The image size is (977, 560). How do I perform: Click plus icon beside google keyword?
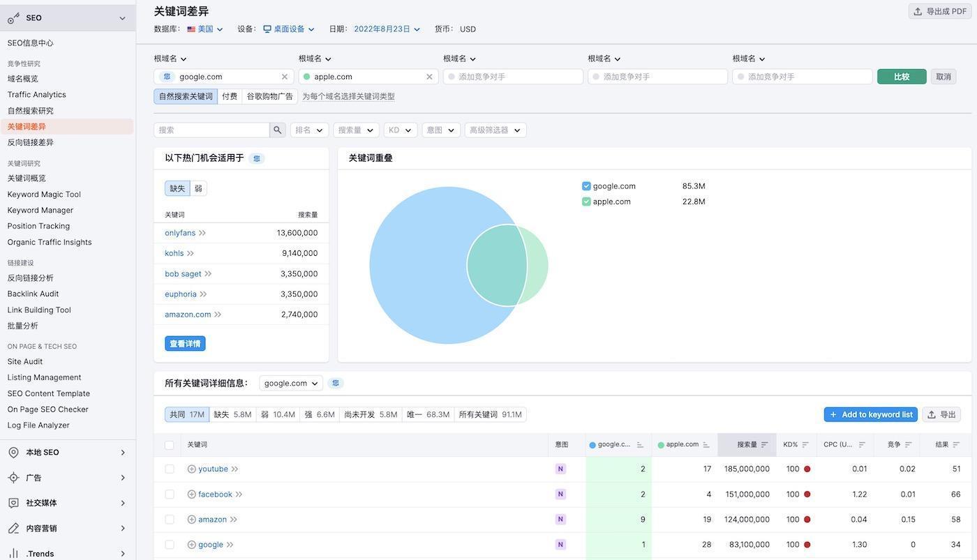191,545
